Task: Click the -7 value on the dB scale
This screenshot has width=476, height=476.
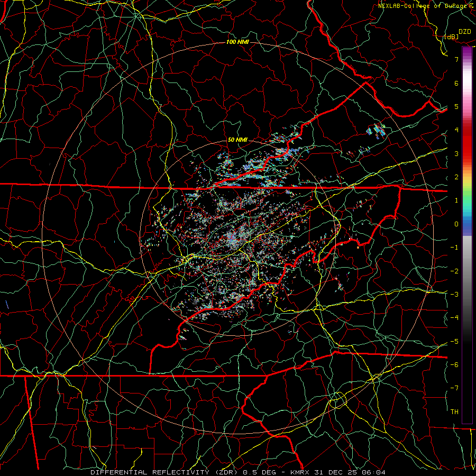Action: click(454, 388)
